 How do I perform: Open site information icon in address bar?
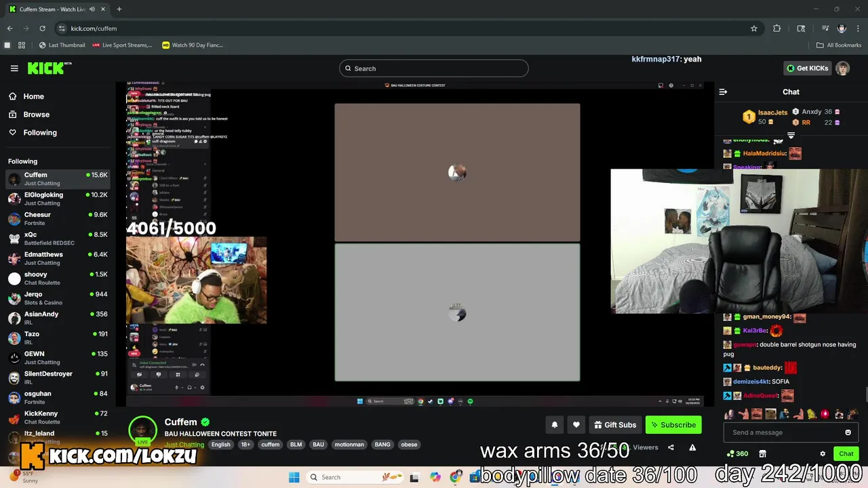tap(62, 28)
